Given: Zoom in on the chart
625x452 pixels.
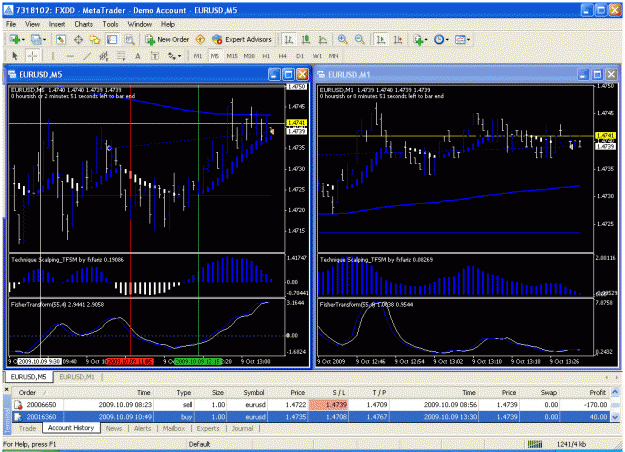Looking at the screenshot, I should coord(342,39).
